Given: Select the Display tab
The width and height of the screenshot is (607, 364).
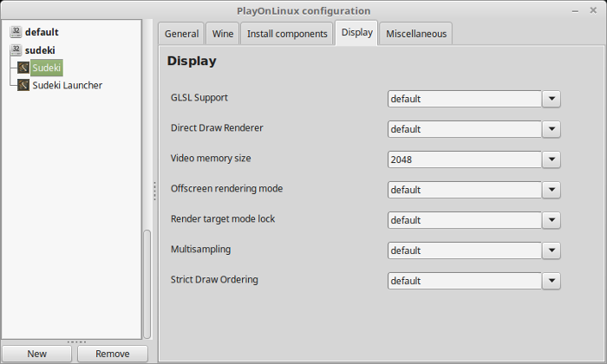Looking at the screenshot, I should point(356,32).
